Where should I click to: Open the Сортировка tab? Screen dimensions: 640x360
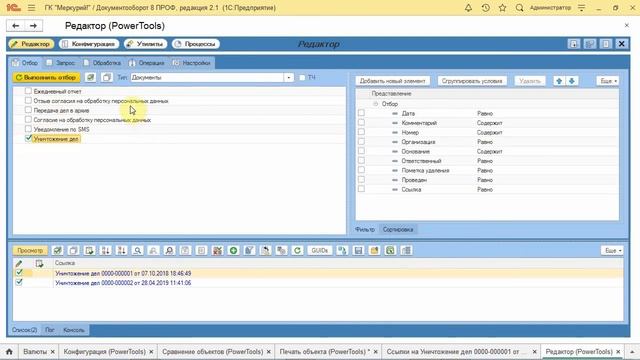click(398, 229)
